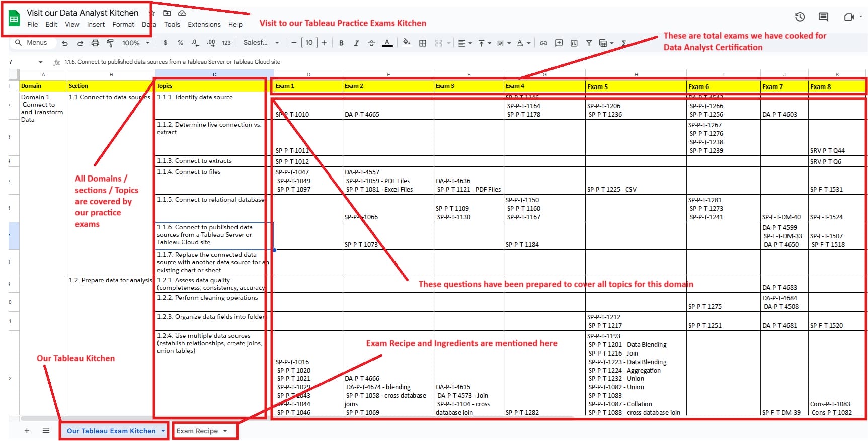The image size is (868, 441).
Task: Open the text color picker
Action: tap(387, 43)
